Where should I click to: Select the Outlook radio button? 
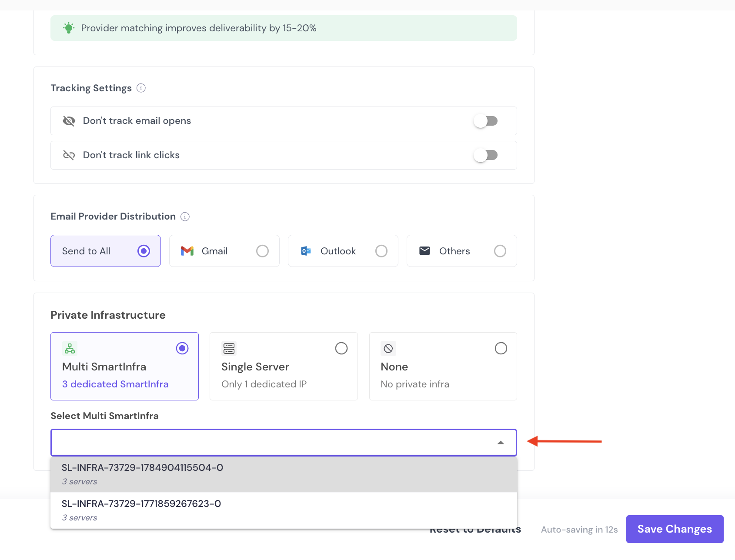381,251
